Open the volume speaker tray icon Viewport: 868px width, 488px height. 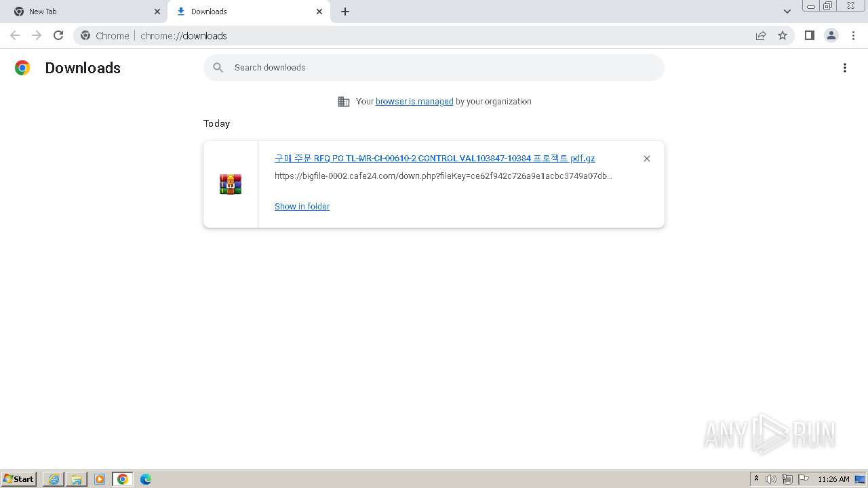(x=771, y=479)
